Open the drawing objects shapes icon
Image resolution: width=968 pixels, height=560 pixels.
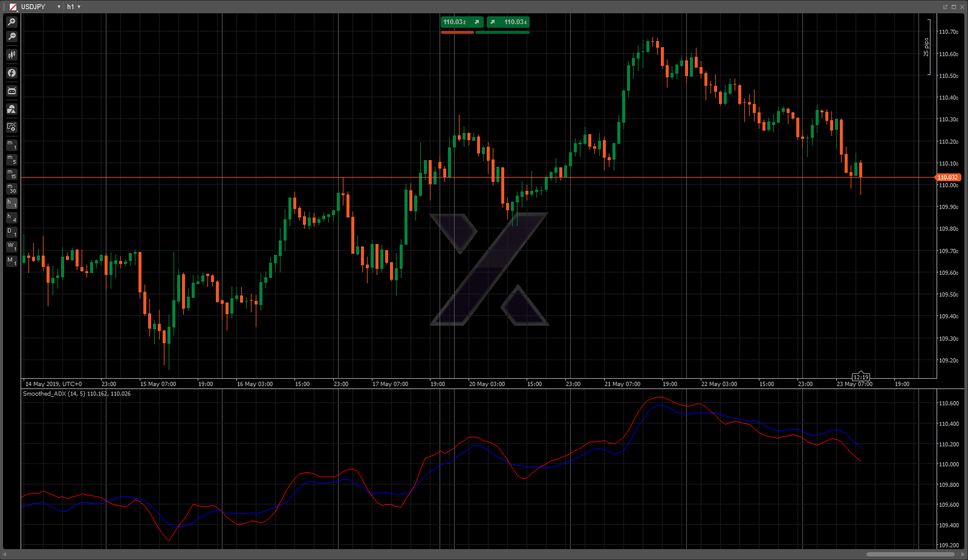pyautogui.click(x=11, y=109)
